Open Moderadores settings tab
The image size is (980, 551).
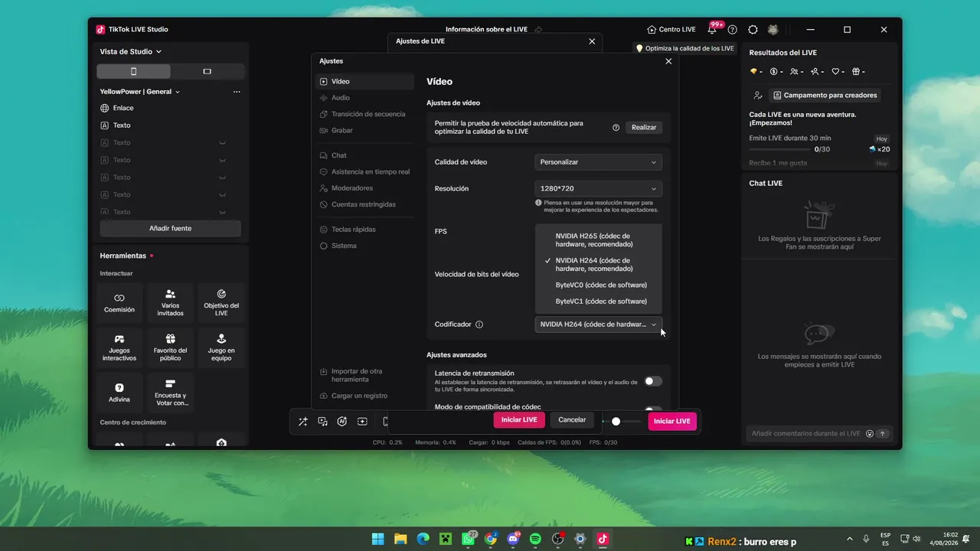(x=365, y=188)
